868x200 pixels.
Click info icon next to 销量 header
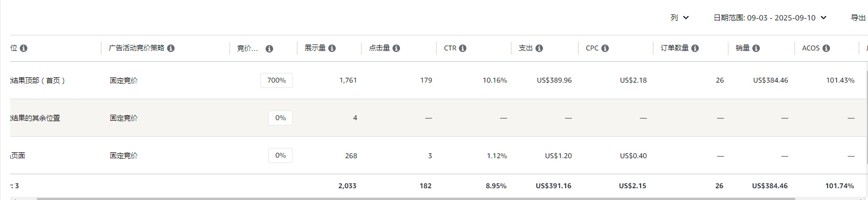[756, 48]
